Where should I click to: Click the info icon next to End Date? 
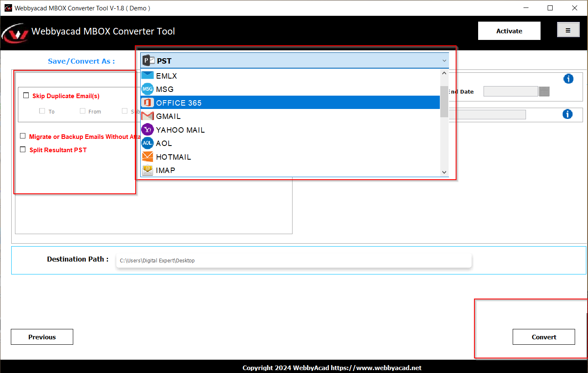[x=568, y=79]
